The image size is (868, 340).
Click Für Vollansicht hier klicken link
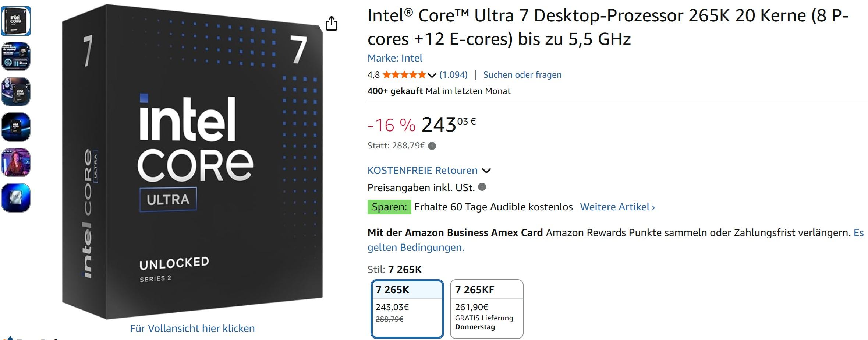point(192,328)
